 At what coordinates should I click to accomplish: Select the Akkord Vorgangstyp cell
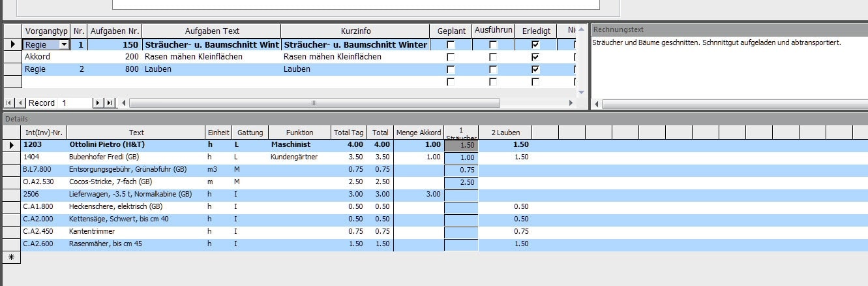(46, 57)
